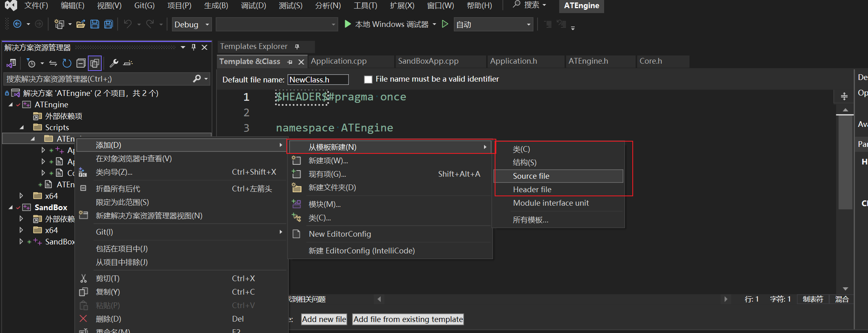Click the Sync with Active Document icon
The width and height of the screenshot is (868, 333).
click(53, 63)
